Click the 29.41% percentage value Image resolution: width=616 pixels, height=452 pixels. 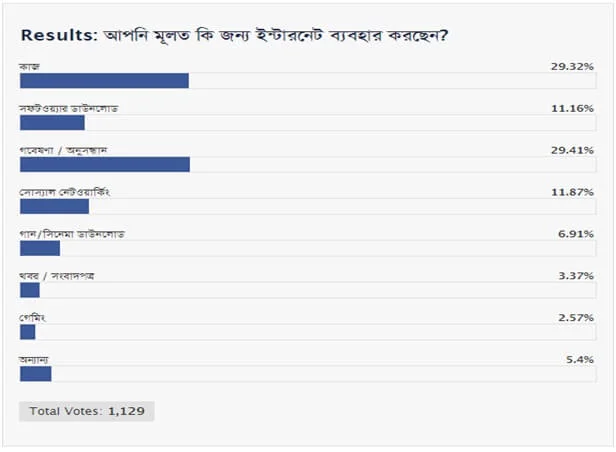pyautogui.click(x=573, y=149)
